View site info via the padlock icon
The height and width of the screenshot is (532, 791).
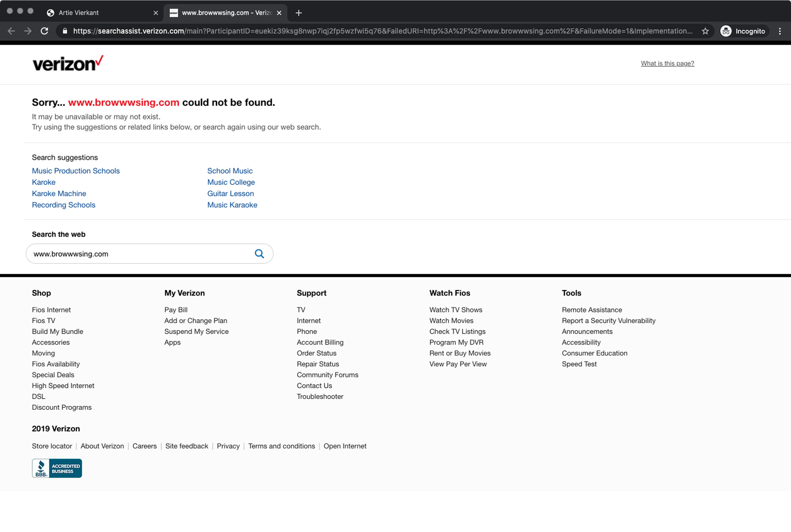[65, 31]
